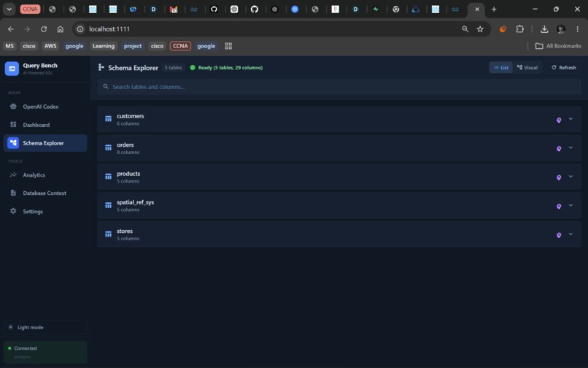View site information icon in address bar
588x368 pixels.
pyautogui.click(x=80, y=29)
